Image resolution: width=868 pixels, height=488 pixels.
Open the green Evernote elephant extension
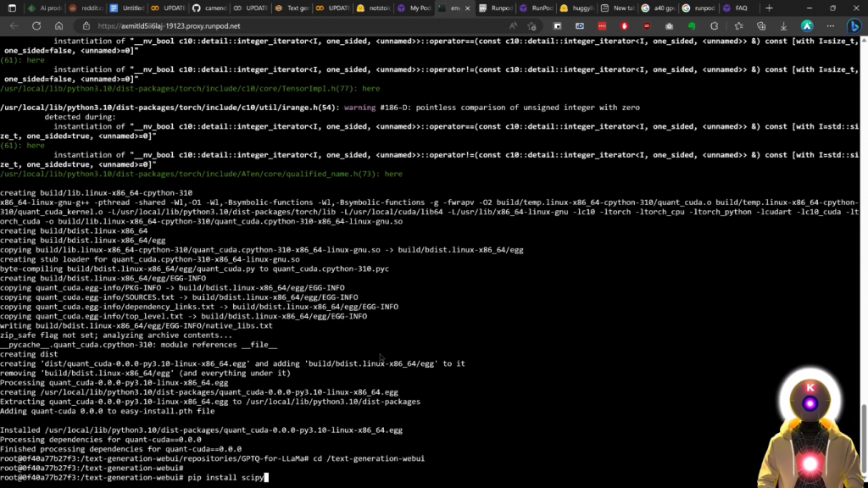(692, 26)
